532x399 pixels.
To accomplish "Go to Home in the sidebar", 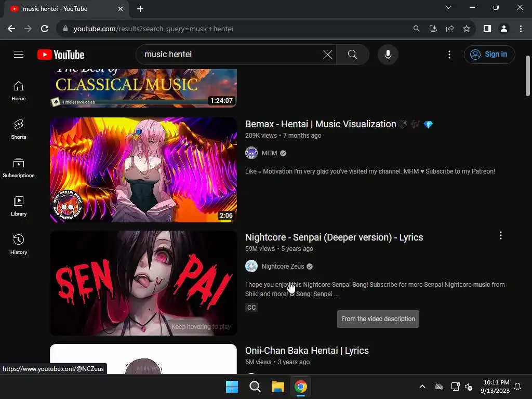I will coord(19,91).
